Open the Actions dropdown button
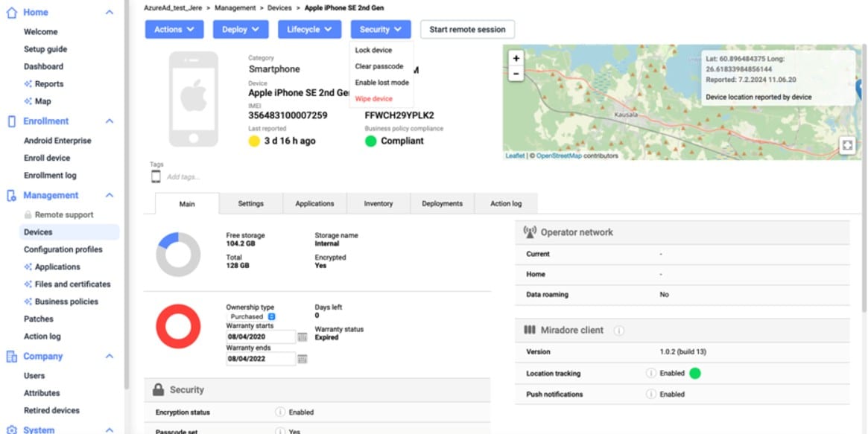868x434 pixels. point(174,29)
